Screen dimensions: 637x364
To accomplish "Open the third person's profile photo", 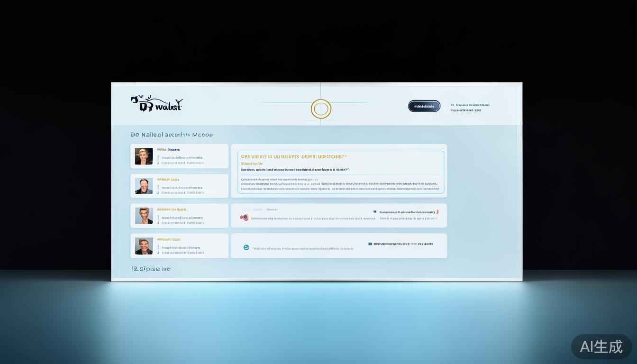I will pyautogui.click(x=144, y=216).
